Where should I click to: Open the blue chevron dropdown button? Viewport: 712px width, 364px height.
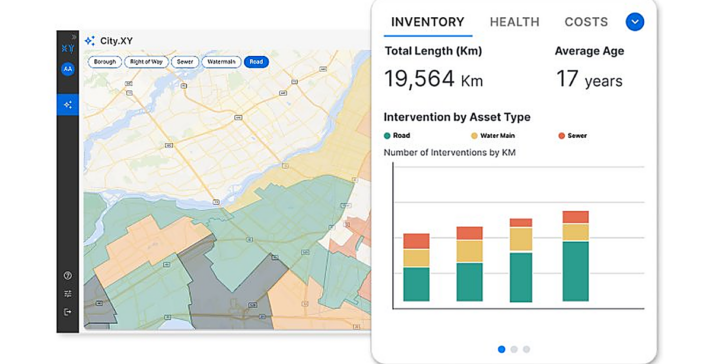click(x=635, y=22)
